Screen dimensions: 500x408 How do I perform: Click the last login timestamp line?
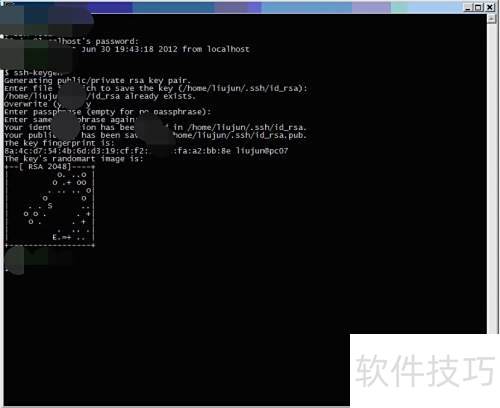point(166,49)
